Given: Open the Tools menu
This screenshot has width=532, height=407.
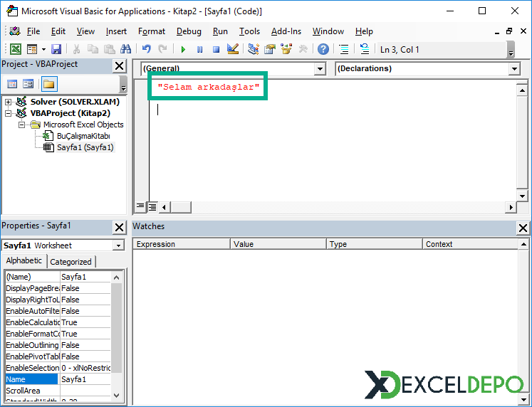Looking at the screenshot, I should 249,31.
